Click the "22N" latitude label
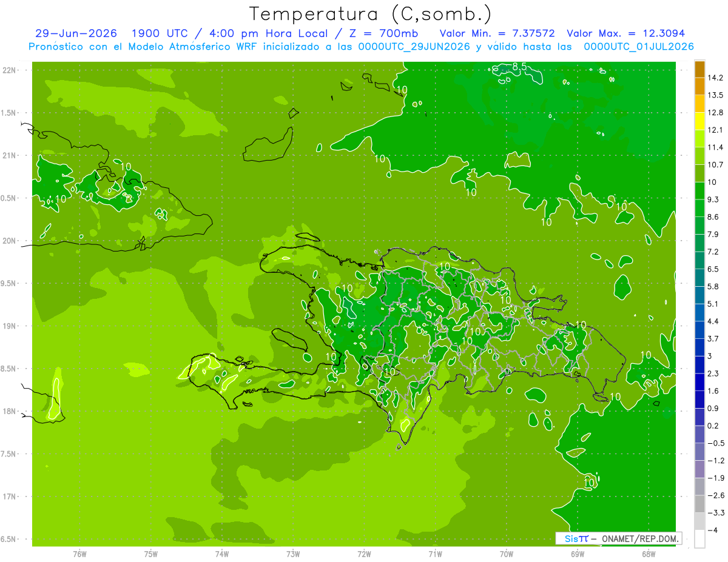 [x=10, y=70]
